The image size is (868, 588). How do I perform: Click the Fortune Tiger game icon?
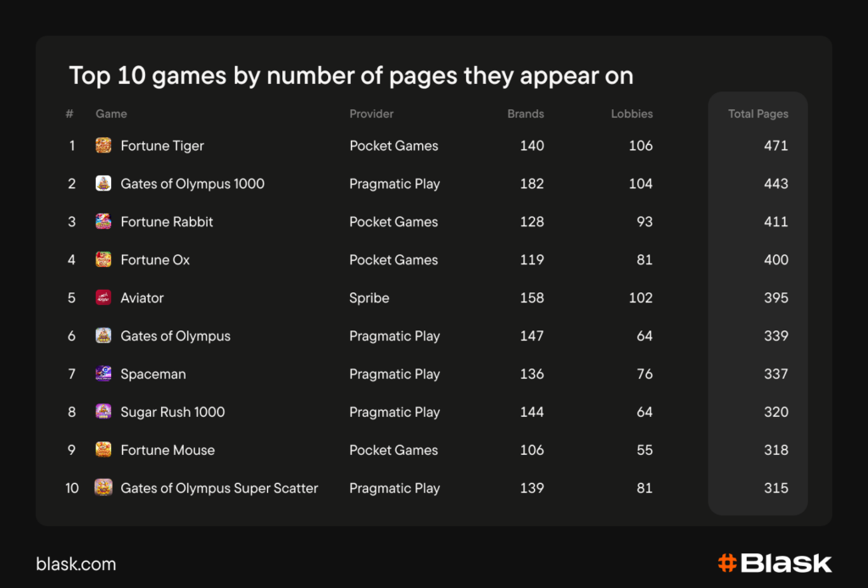point(103,146)
